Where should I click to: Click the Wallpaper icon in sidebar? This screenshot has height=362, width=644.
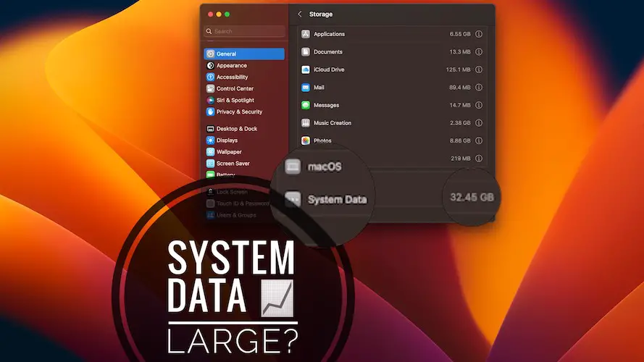(210, 152)
